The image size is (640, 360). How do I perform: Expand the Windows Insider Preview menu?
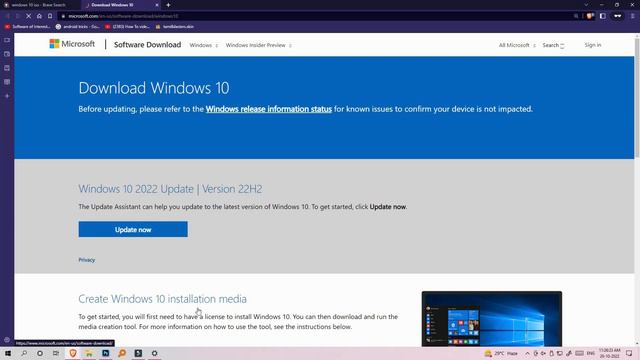(258, 45)
